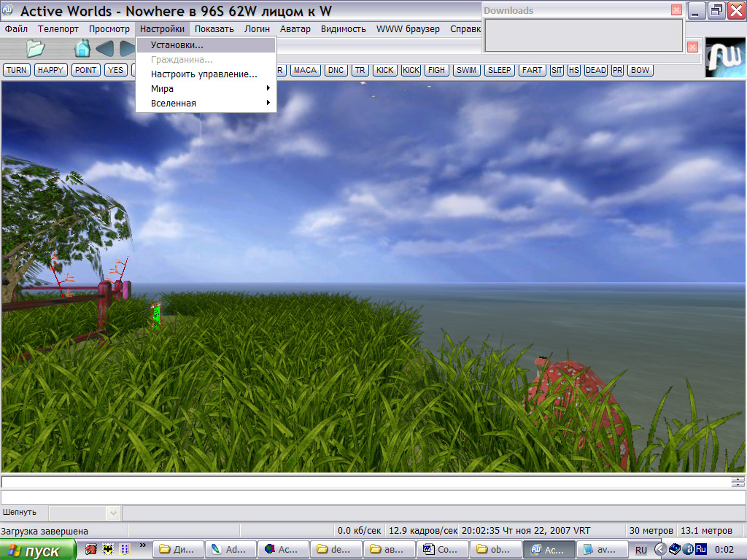The height and width of the screenshot is (560, 747).
Task: Trigger the SIT avatar gesture
Action: [557, 70]
